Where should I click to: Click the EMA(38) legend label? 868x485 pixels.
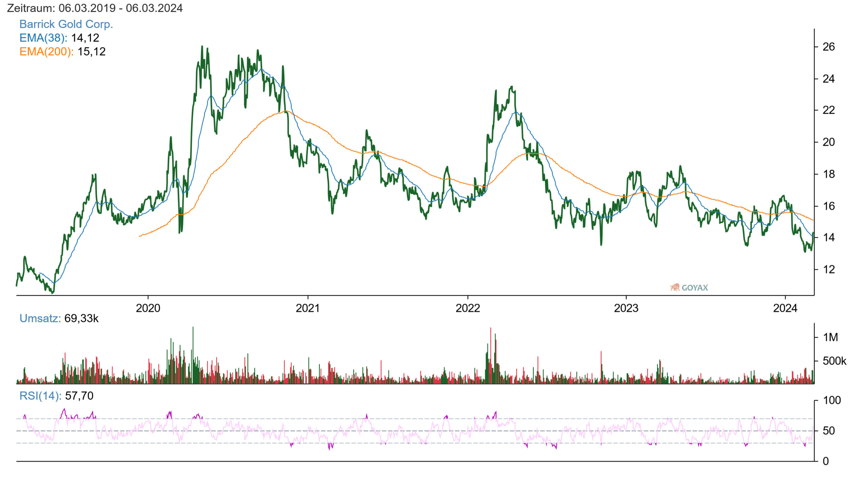pyautogui.click(x=43, y=38)
